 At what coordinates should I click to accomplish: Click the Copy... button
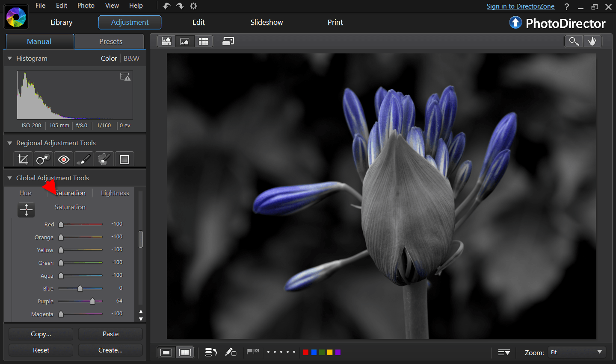[41, 334]
